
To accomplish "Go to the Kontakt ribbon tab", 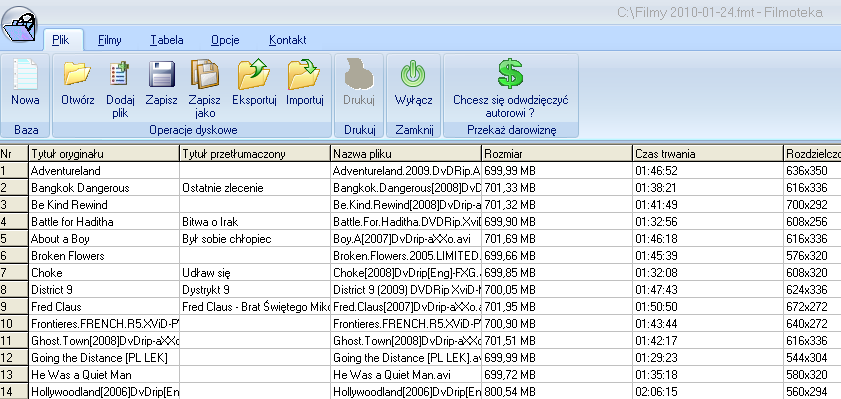I will point(287,40).
